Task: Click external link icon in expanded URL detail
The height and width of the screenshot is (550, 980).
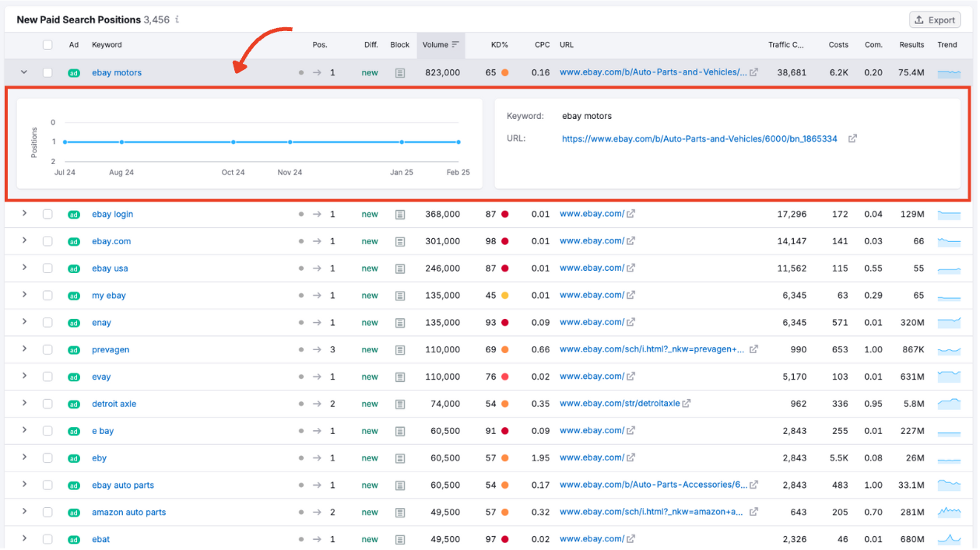Action: 852,138
